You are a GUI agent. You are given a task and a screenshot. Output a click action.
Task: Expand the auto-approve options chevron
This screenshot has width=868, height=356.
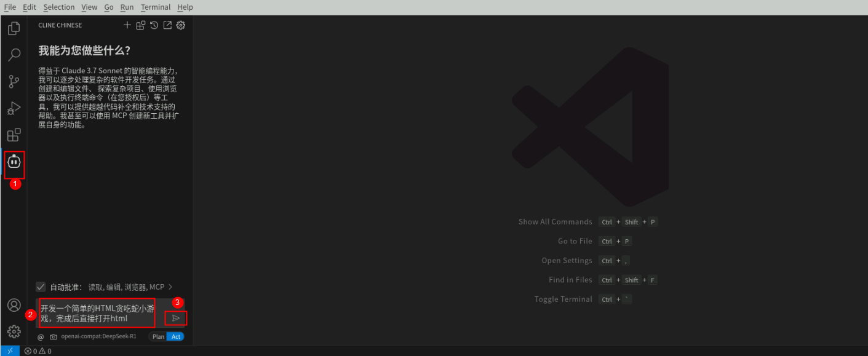(170, 287)
